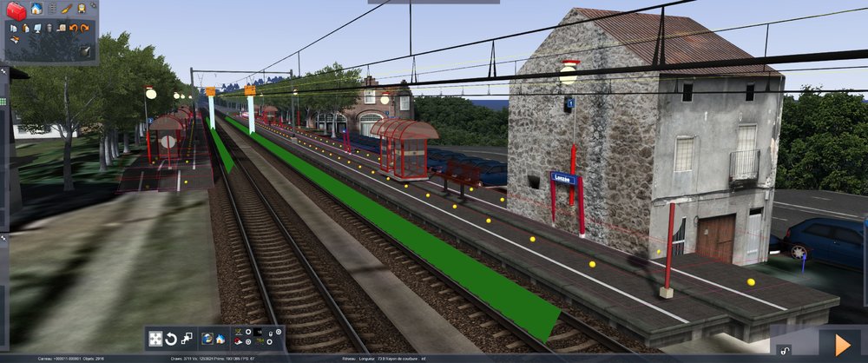This screenshot has width=868, height=363.
Task: Select the terrain paint brush tool
Action: pyautogui.click(x=67, y=9)
